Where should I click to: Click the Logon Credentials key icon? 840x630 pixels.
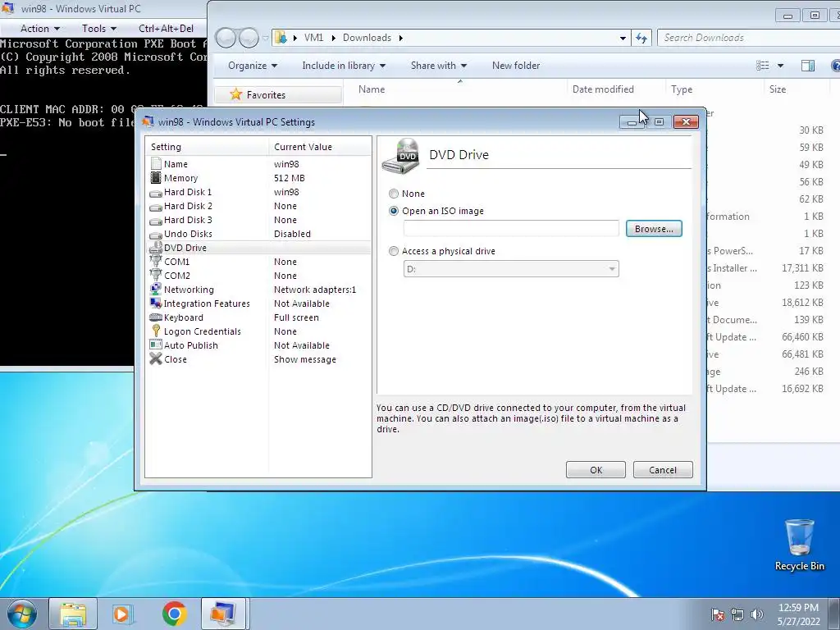[156, 331]
